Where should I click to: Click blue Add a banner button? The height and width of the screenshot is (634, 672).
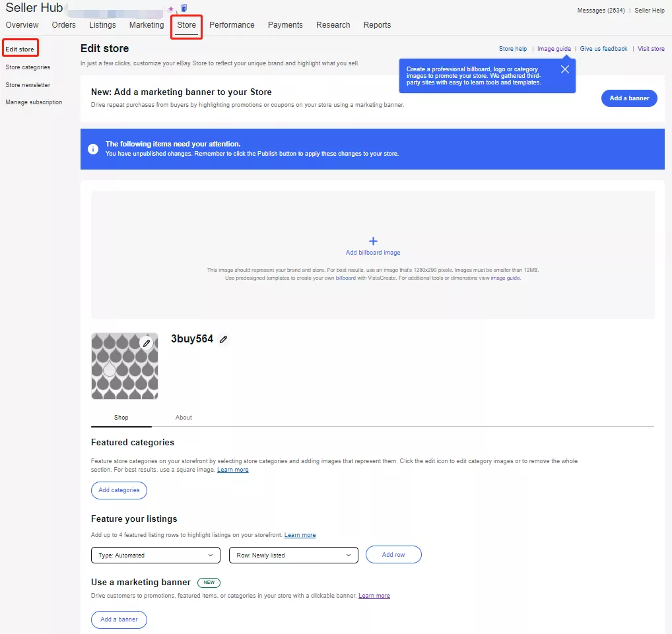tap(629, 98)
